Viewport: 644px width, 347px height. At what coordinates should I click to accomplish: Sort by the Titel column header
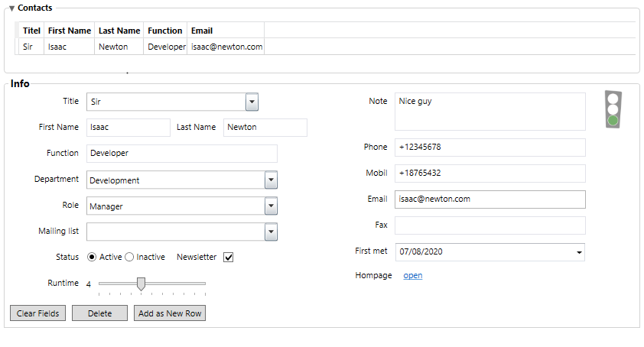tap(31, 31)
